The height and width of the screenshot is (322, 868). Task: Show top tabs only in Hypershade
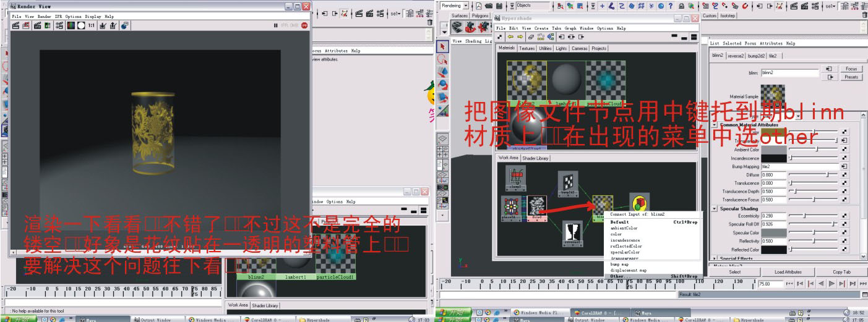pyautogui.click(x=674, y=37)
